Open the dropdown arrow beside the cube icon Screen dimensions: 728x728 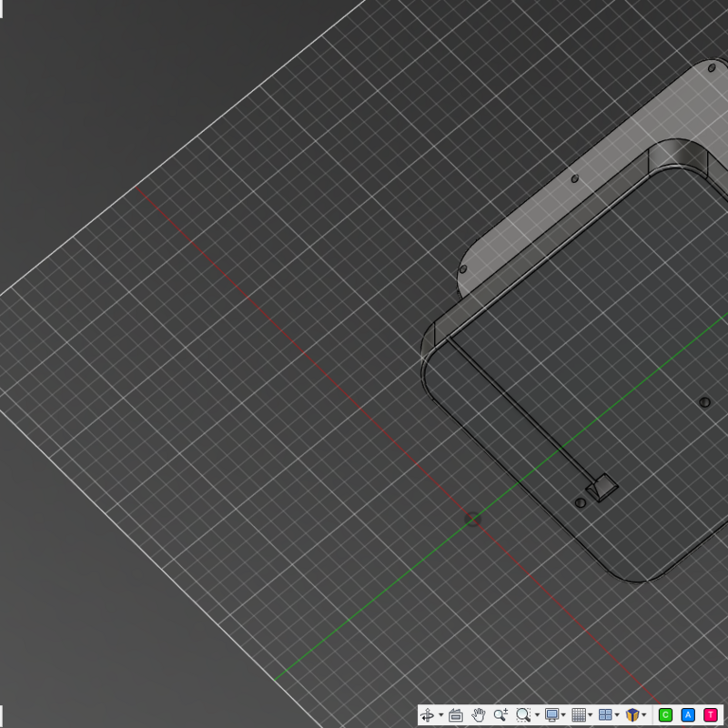(644, 715)
